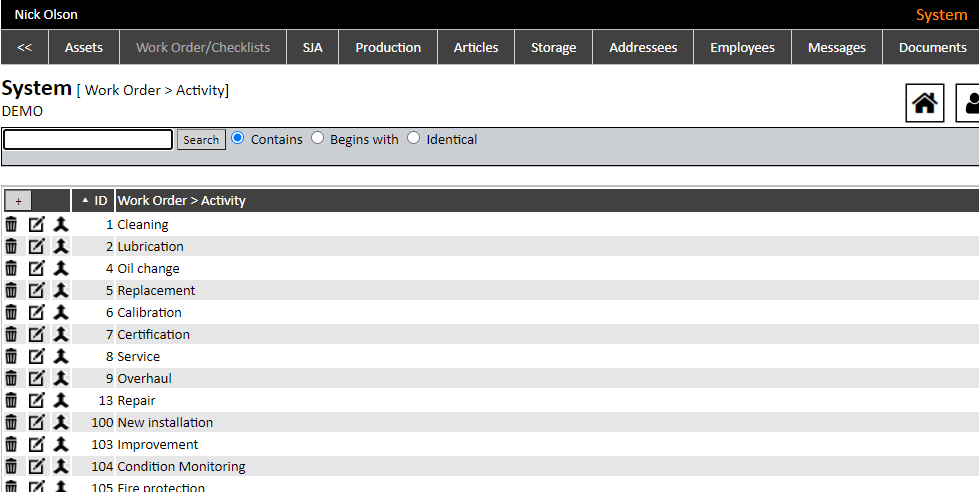Add a new activity with plus button

coord(18,201)
